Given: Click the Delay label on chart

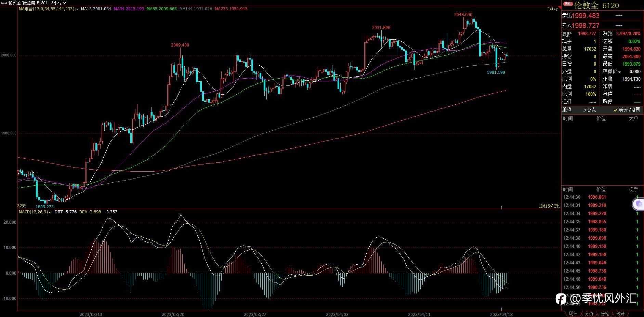Looking at the screenshot, I should click(x=552, y=9).
